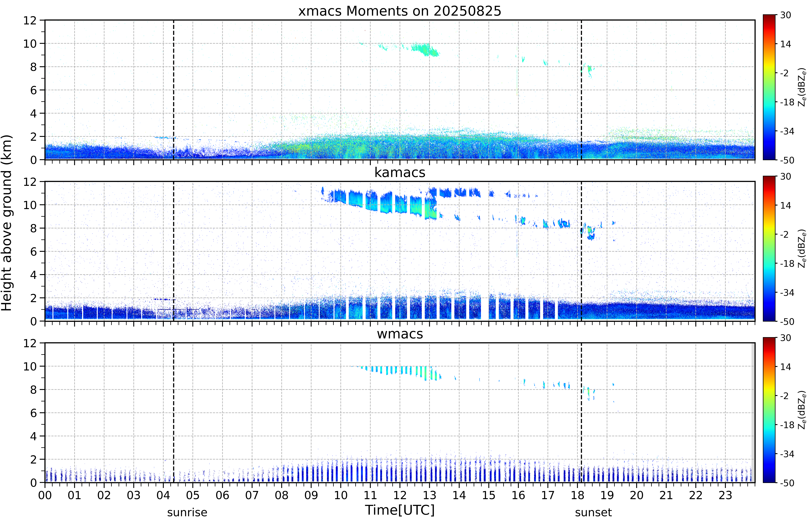This screenshot has width=812, height=524.
Task: Click the '10' height tick of kamacs panel
Action: (30, 205)
